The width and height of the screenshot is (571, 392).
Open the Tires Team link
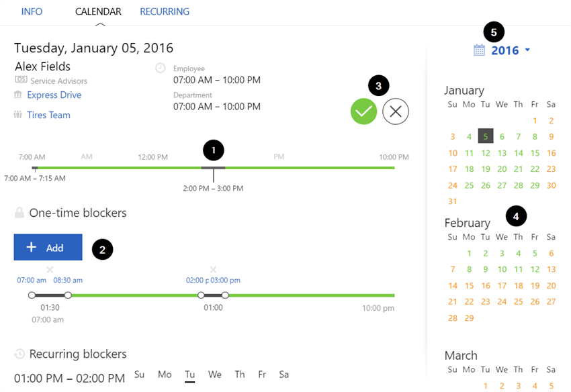click(x=49, y=115)
